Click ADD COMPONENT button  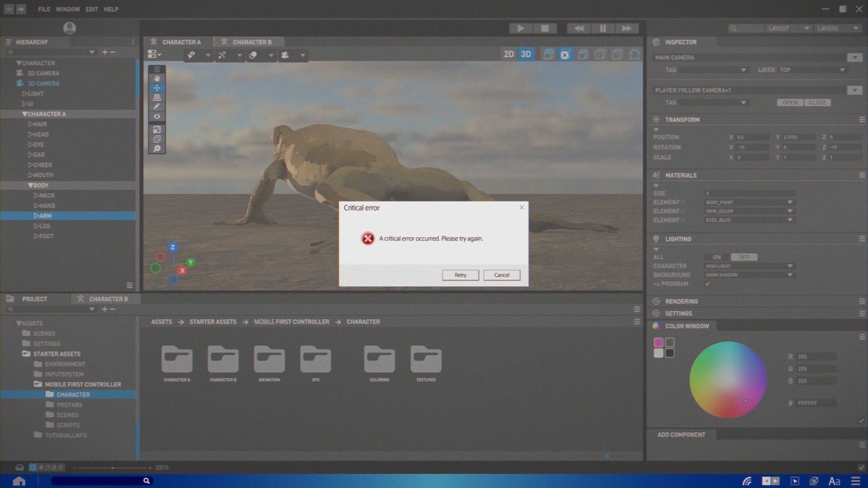point(681,435)
